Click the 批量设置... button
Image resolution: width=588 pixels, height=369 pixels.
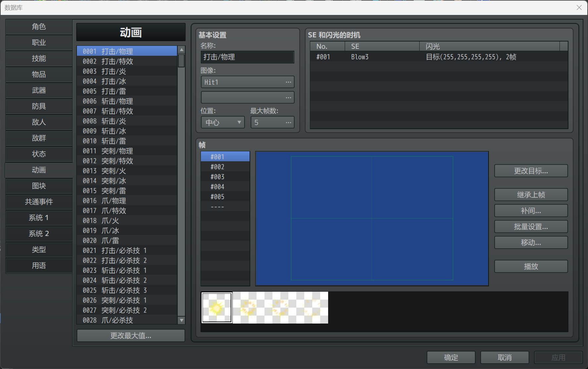pos(531,227)
